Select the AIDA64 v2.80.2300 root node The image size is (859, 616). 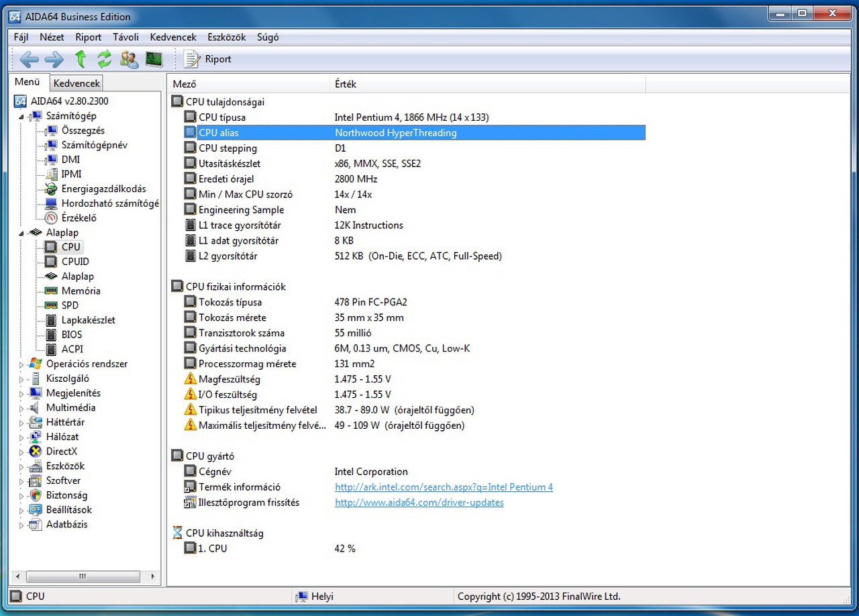69,101
